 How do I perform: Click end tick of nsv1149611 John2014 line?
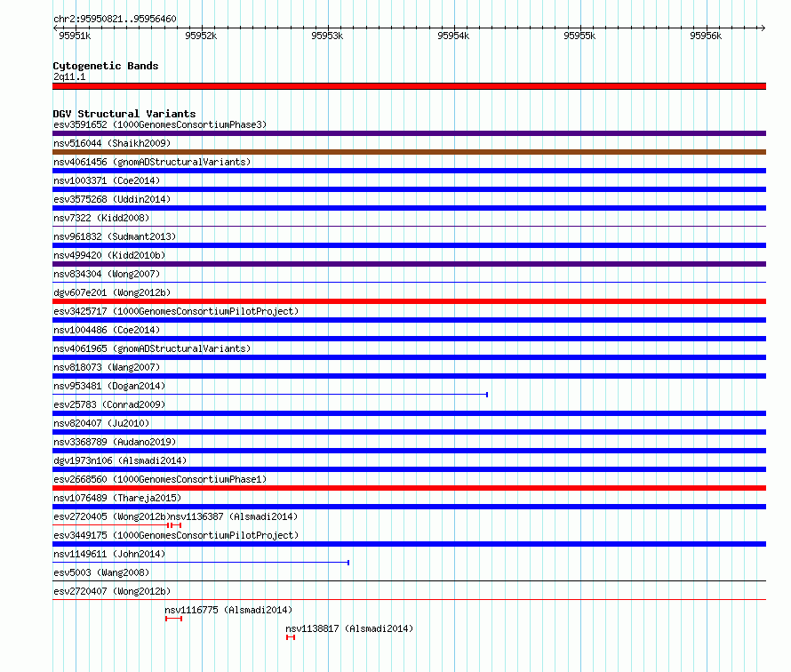click(348, 563)
